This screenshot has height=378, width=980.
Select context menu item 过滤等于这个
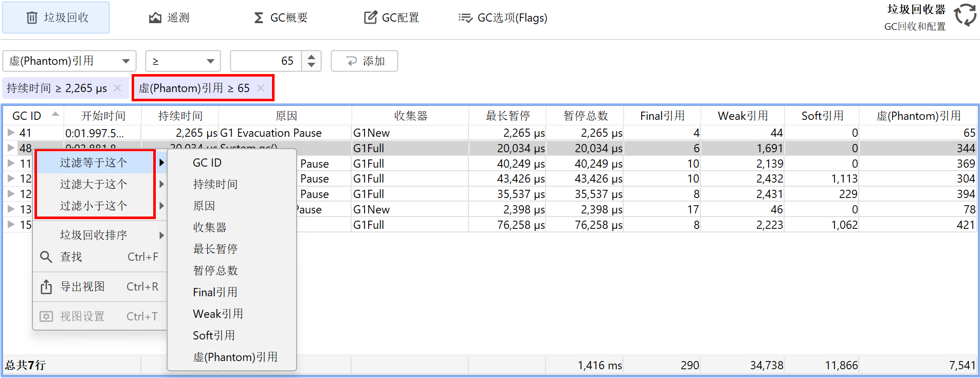coord(100,163)
